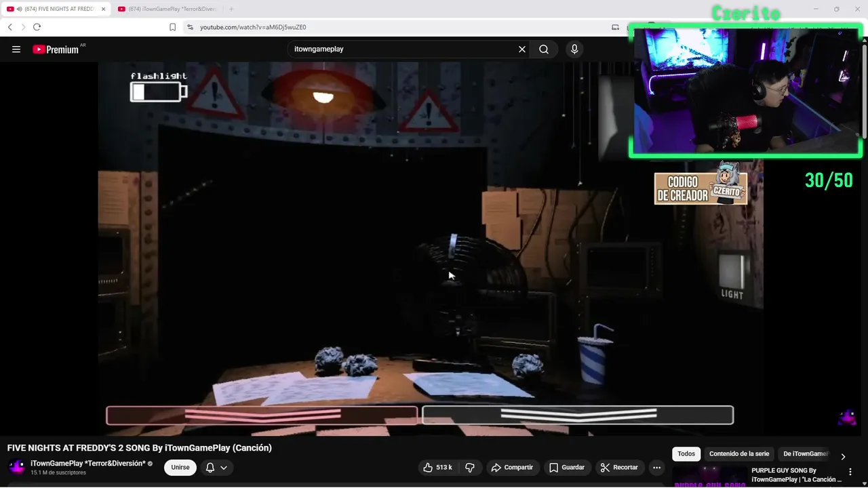Go forward with the browser forward arrow
This screenshot has height=488, width=868.
tap(23, 27)
